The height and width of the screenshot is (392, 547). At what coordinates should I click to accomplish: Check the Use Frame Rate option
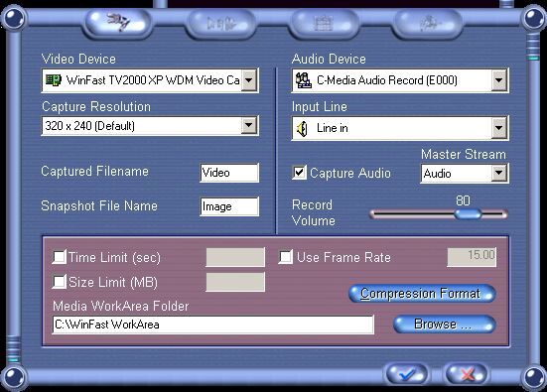pyautogui.click(x=286, y=257)
